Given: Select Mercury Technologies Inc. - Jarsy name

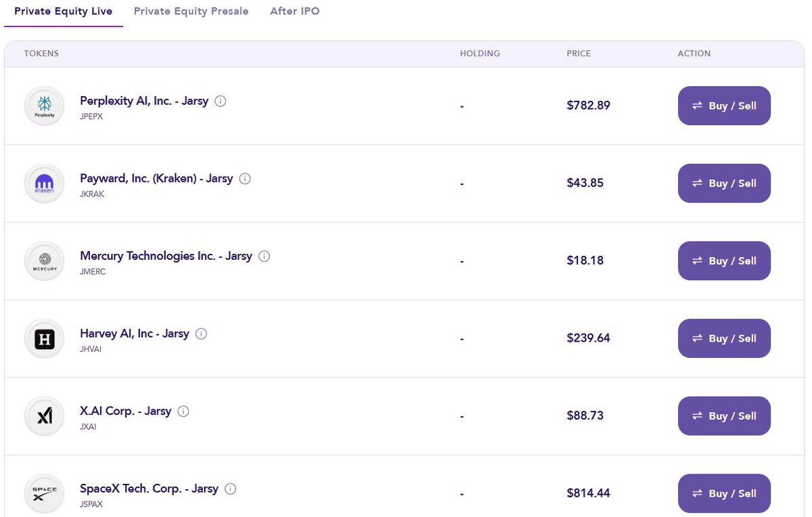Looking at the screenshot, I should click(x=166, y=256).
